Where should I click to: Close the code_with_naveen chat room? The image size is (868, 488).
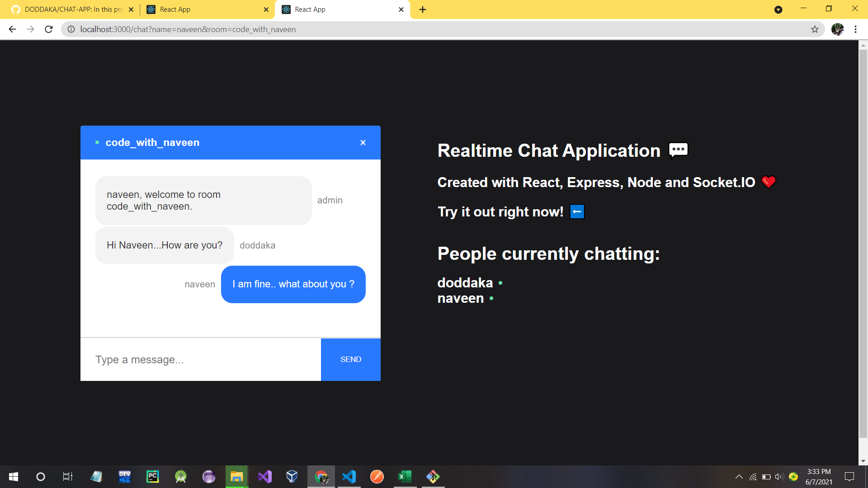click(x=363, y=142)
